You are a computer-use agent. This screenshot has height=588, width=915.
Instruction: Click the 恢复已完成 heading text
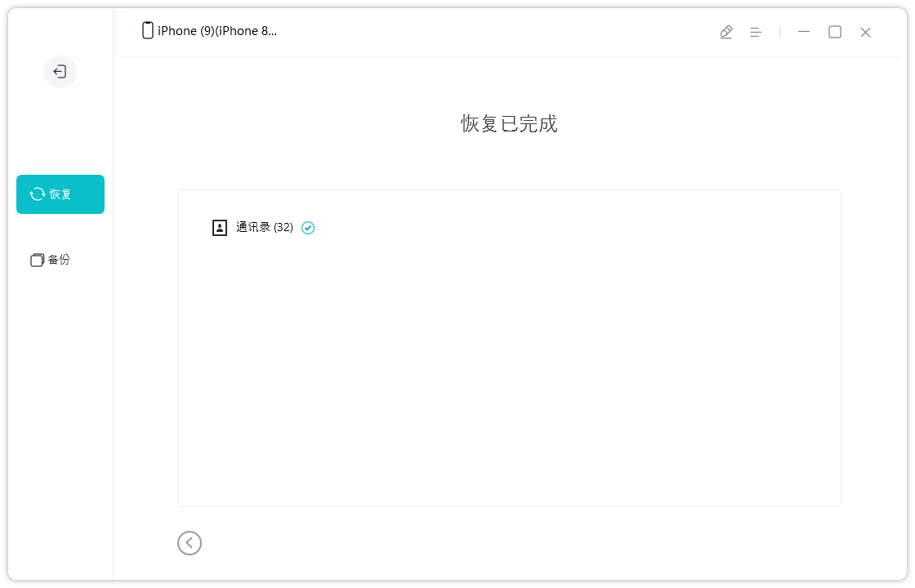pos(508,124)
